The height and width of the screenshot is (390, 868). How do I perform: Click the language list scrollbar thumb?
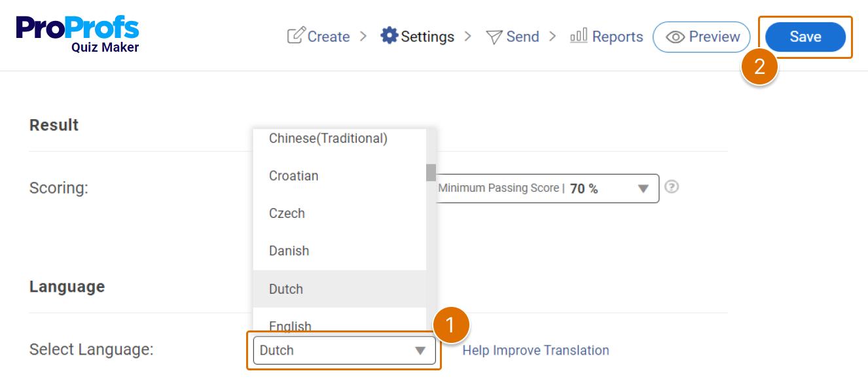point(431,172)
